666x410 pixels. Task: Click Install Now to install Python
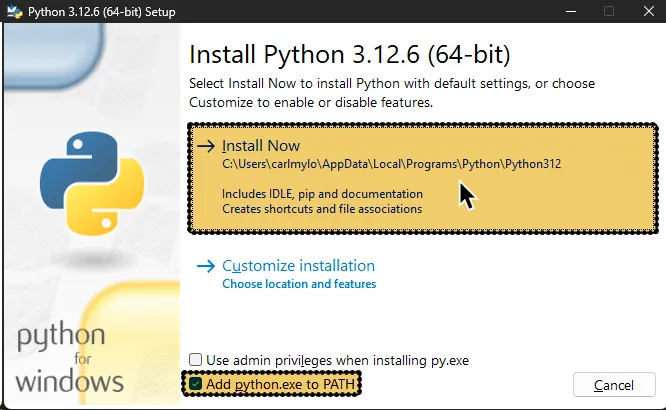click(423, 178)
